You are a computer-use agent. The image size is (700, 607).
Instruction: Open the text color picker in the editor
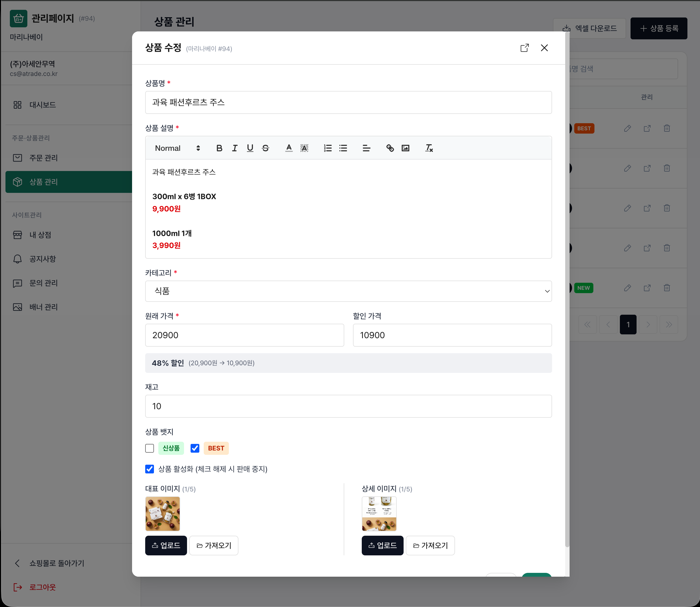tap(288, 148)
